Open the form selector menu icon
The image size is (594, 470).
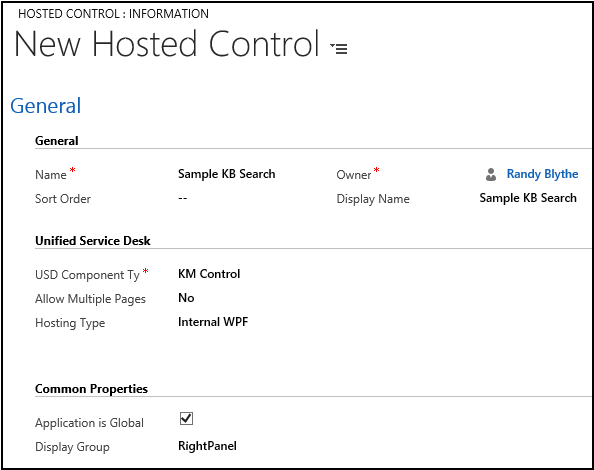click(x=339, y=48)
